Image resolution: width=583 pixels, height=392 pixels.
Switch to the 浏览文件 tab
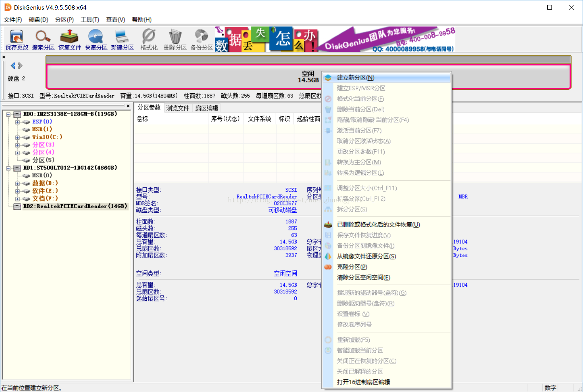178,108
